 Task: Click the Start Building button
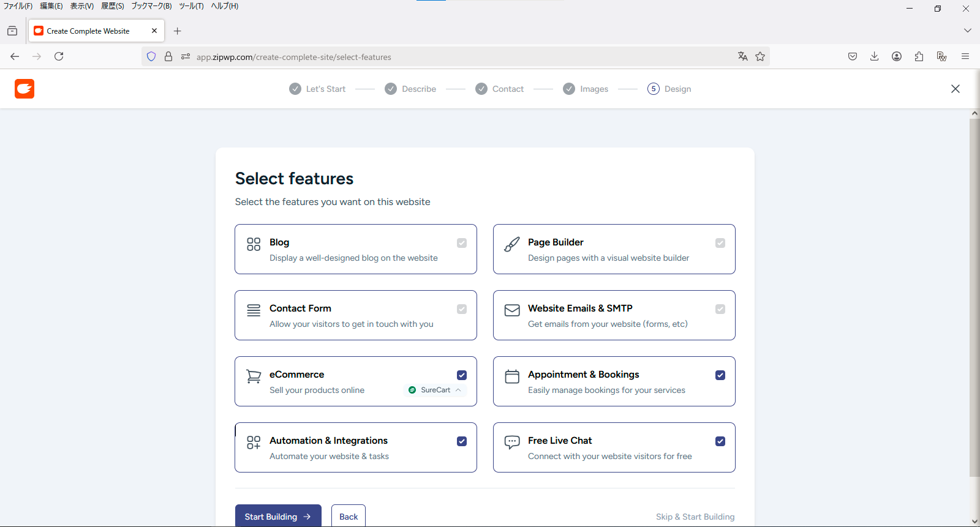click(x=278, y=516)
